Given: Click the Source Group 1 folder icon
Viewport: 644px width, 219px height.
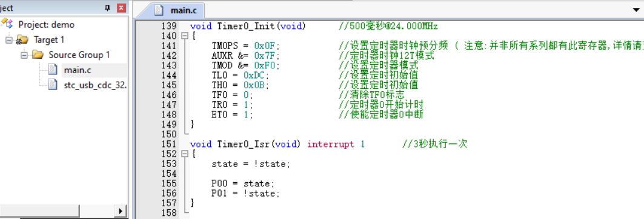Looking at the screenshot, I should tap(38, 55).
